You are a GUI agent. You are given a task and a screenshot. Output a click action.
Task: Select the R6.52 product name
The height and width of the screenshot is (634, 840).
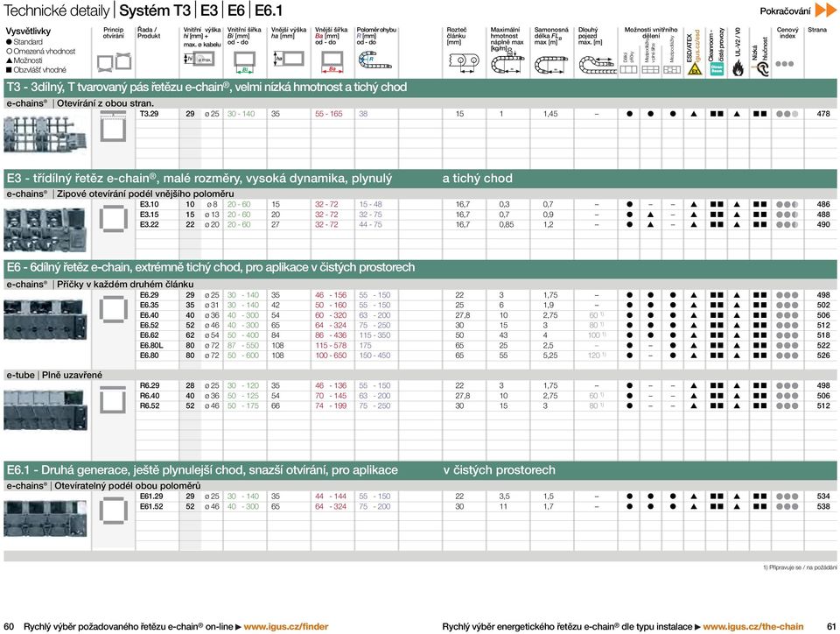tap(150, 405)
